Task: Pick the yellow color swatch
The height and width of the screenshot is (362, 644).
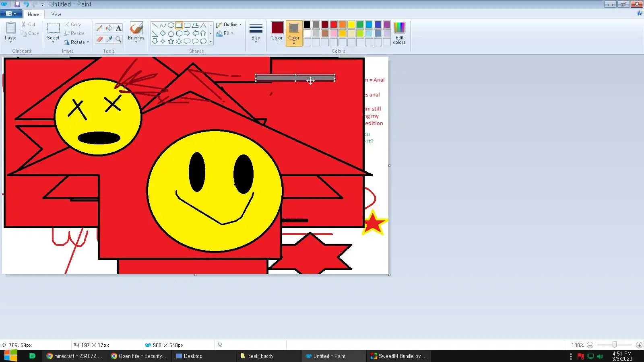Action: pos(351,25)
